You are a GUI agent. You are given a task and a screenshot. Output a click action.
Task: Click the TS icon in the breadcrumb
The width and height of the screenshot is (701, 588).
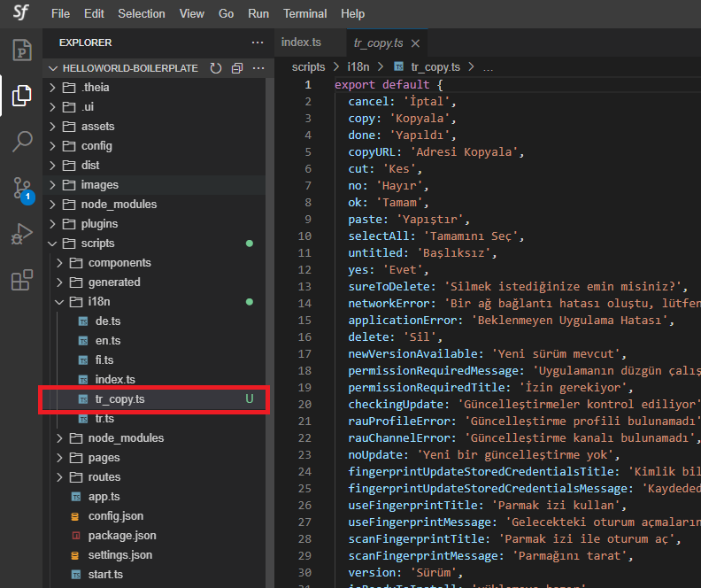point(398,66)
